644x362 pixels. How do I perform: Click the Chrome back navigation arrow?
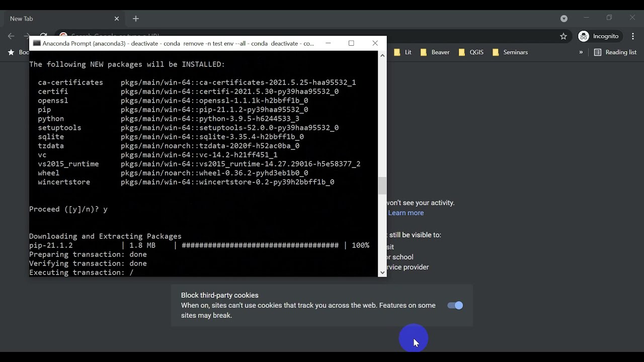coord(11,36)
